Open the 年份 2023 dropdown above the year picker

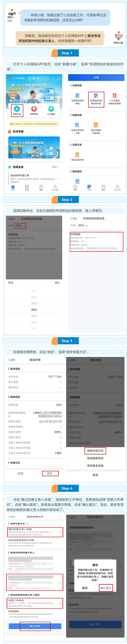20,225
